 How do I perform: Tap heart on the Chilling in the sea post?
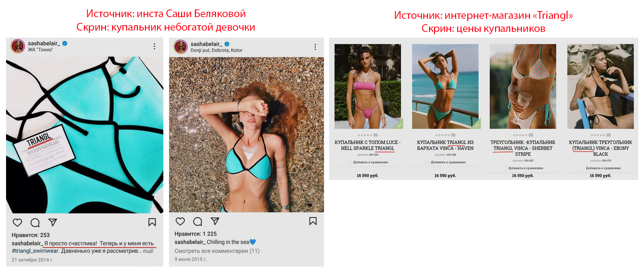click(180, 221)
